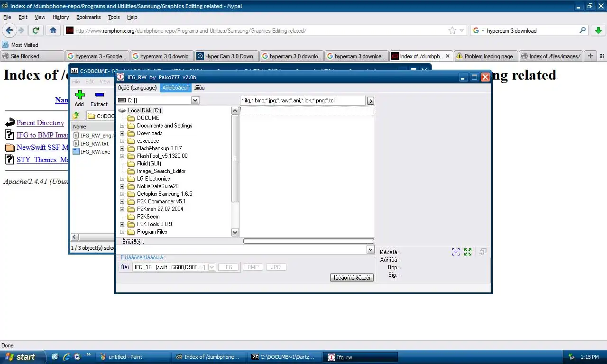Expand the NokiaDataSuite20 folder

[x=122, y=186]
